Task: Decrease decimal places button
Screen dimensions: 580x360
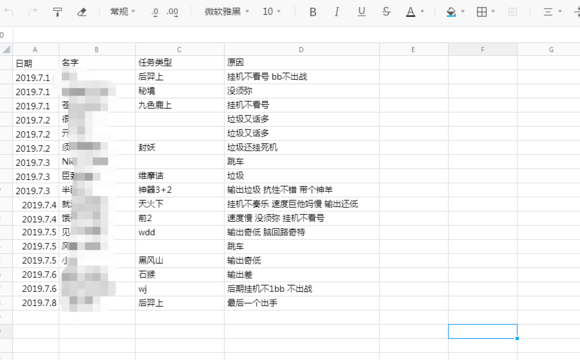Action: coord(155,12)
